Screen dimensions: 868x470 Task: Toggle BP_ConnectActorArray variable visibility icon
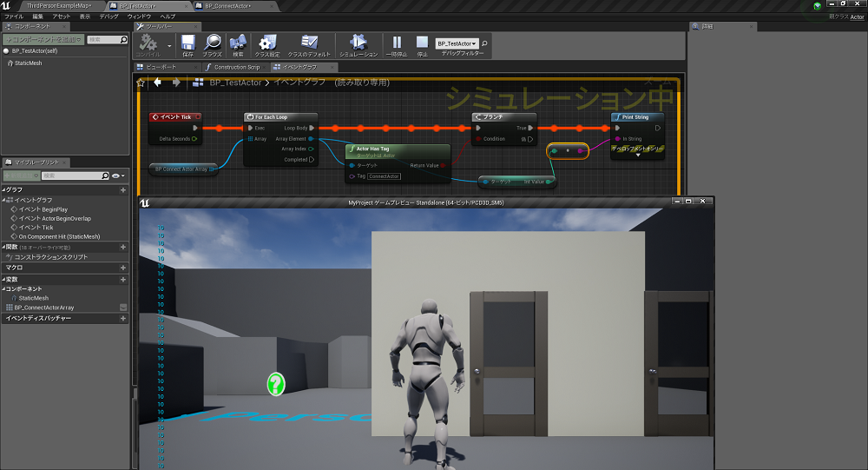point(123,308)
